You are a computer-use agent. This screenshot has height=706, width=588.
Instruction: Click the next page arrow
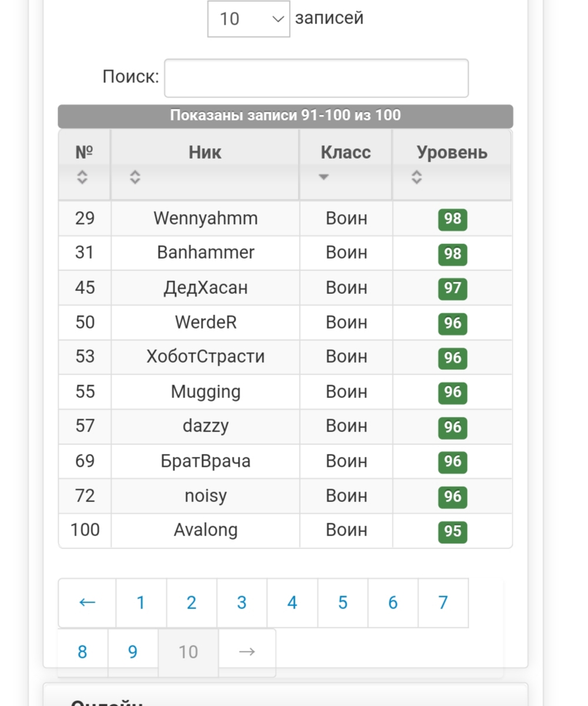pos(247,652)
